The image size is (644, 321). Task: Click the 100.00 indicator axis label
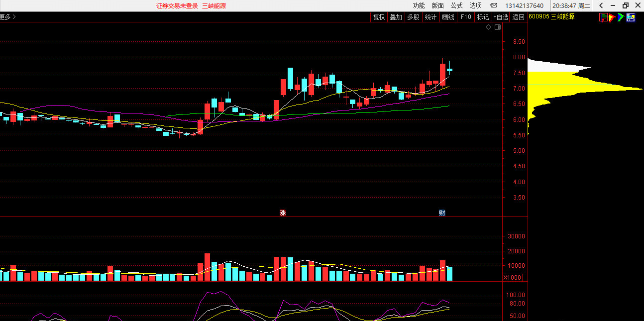click(517, 295)
